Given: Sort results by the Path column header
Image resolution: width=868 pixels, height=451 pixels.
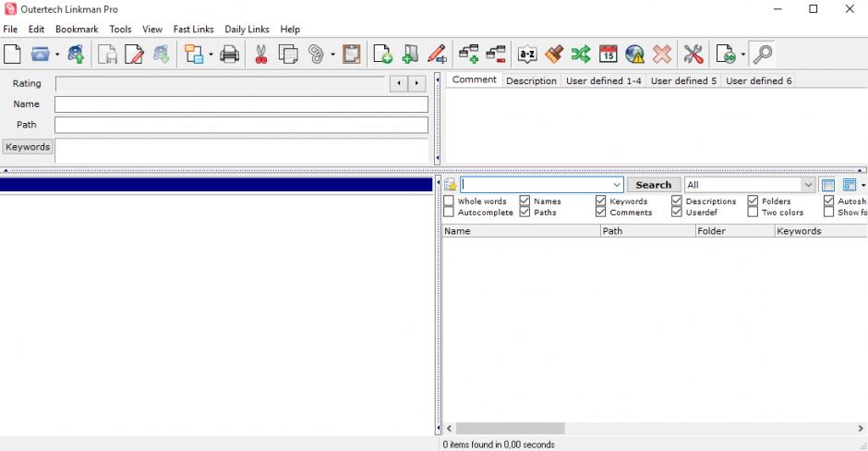Looking at the screenshot, I should coord(648,231).
